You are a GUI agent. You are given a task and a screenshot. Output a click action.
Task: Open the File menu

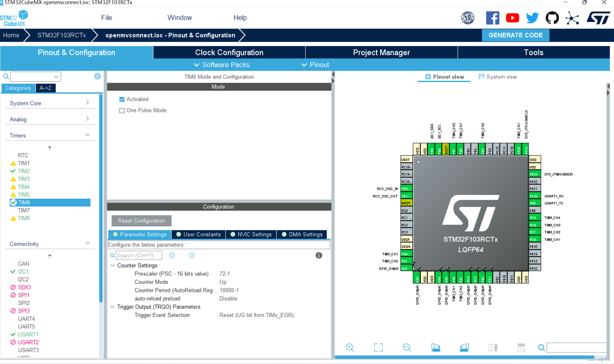106,18
